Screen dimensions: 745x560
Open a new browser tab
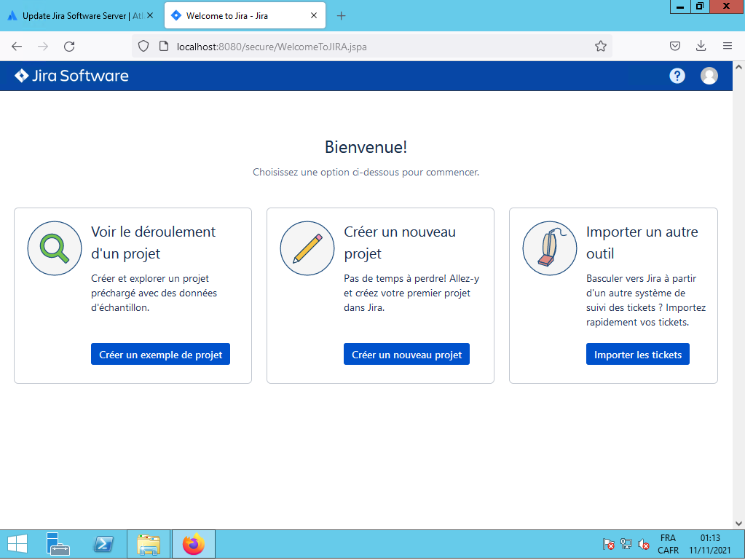341,16
